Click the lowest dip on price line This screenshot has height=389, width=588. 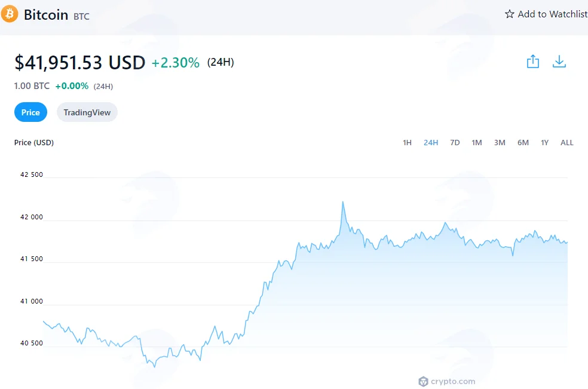pos(155,367)
